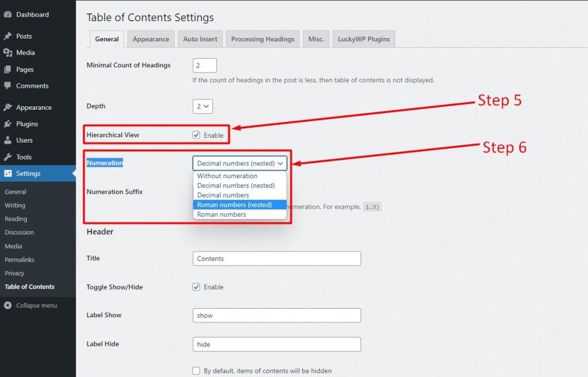Click the Comments speech bubble icon

coord(7,86)
